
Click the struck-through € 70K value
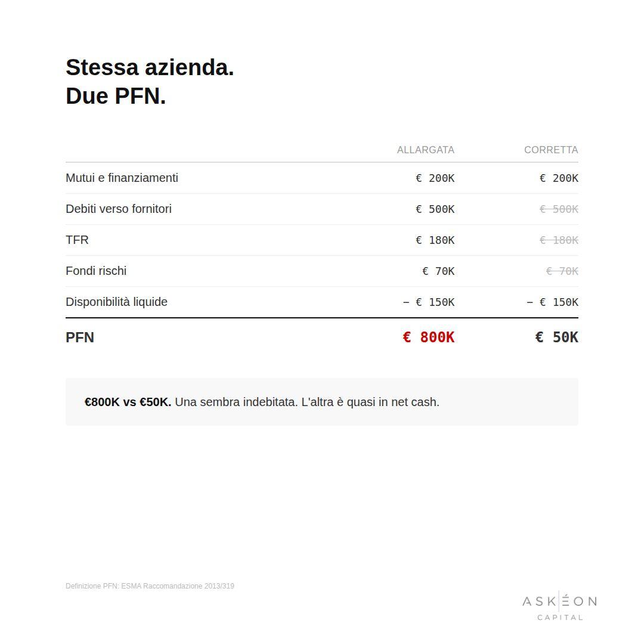[x=562, y=271]
